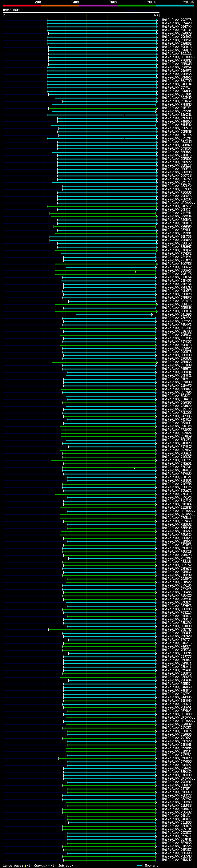
Task: Click the green alignment bar for C1FIE4
Action: click(x=103, y=108)
